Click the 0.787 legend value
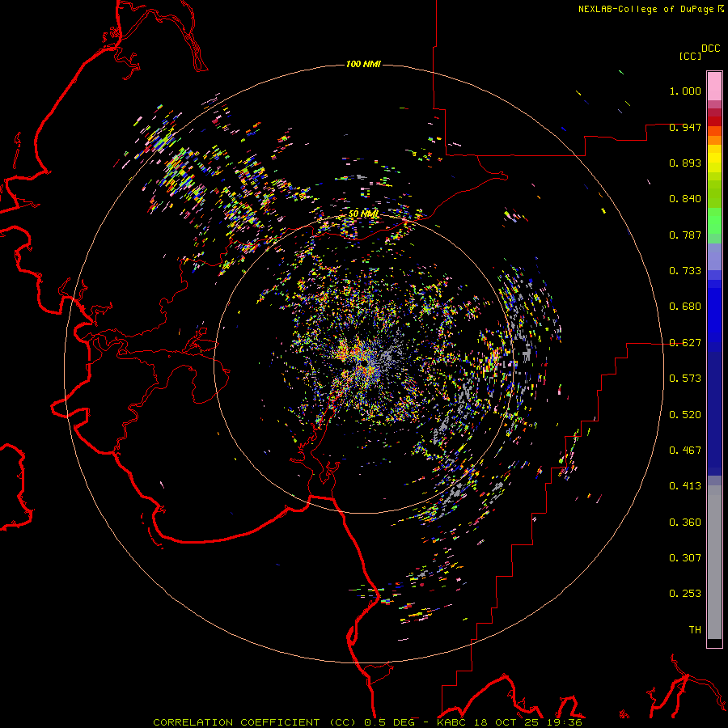Viewport: 728px width, 728px height. 685,235
